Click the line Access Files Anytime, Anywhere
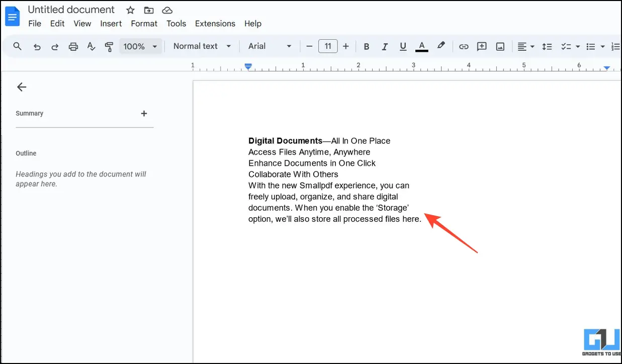 [309, 152]
